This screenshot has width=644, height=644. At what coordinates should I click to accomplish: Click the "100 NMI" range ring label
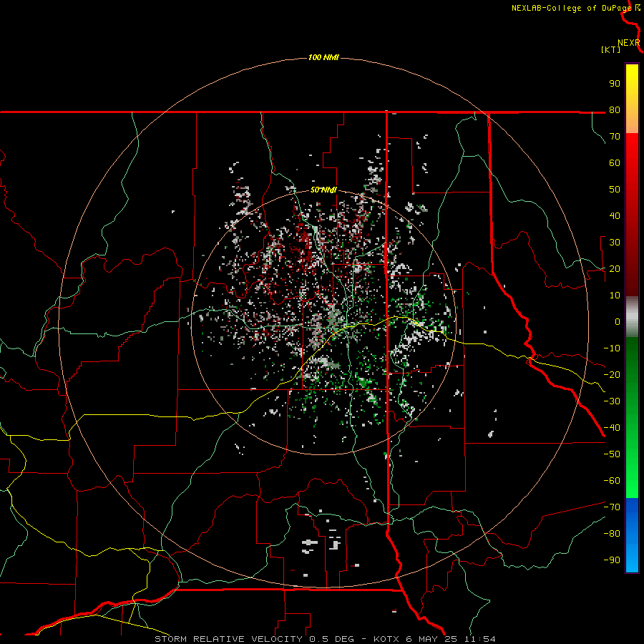pos(323,57)
